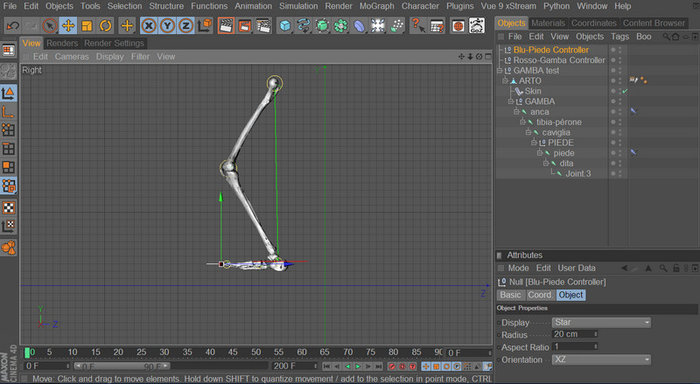Add a Cube primitive object
The width and height of the screenshot is (700, 384).
[285, 26]
